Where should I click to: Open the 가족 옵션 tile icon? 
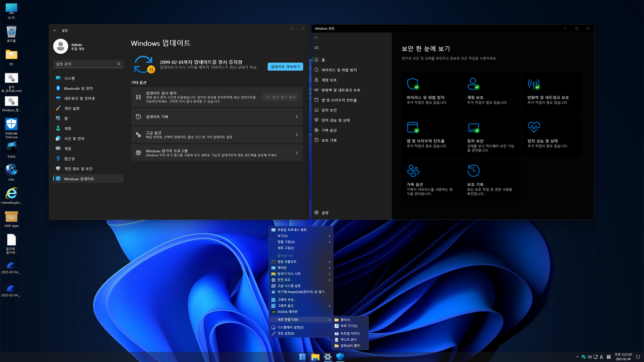pos(413,171)
